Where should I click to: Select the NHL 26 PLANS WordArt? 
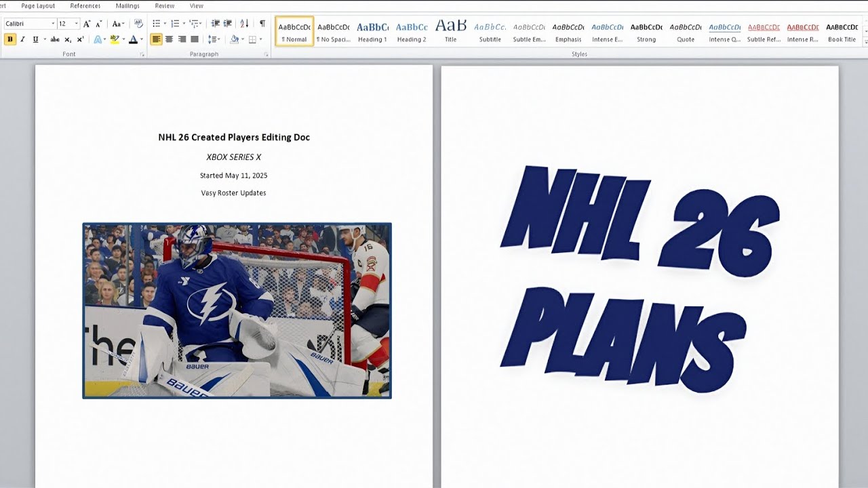(639, 279)
